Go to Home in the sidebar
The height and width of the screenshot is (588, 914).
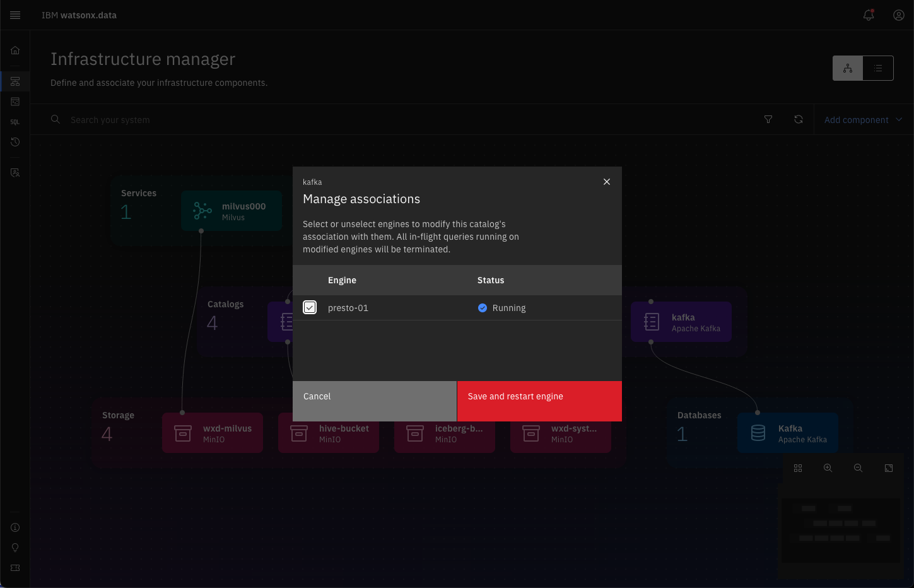pos(15,50)
